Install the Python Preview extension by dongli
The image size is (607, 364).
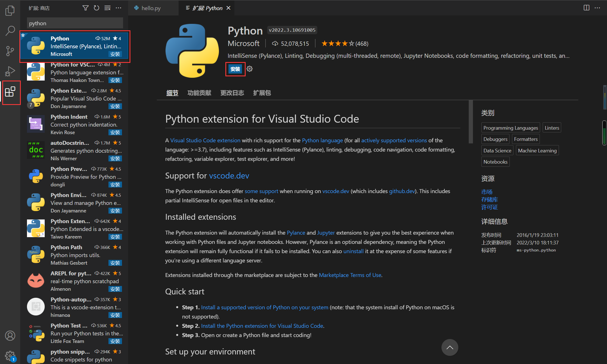(115, 185)
